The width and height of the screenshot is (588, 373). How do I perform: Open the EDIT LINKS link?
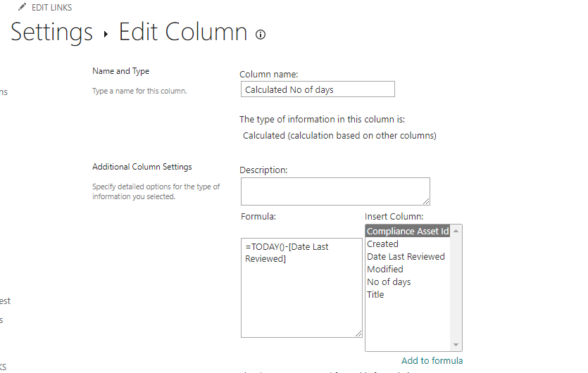(51, 8)
